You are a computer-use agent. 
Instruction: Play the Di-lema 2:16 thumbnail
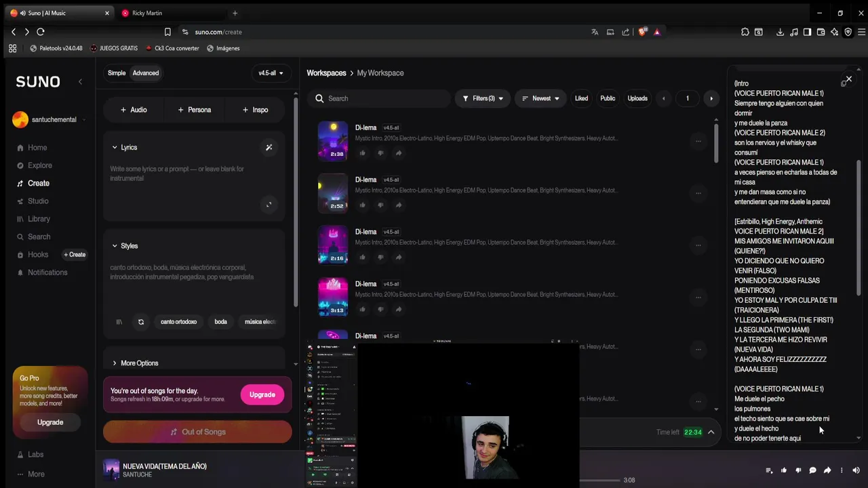(x=333, y=244)
